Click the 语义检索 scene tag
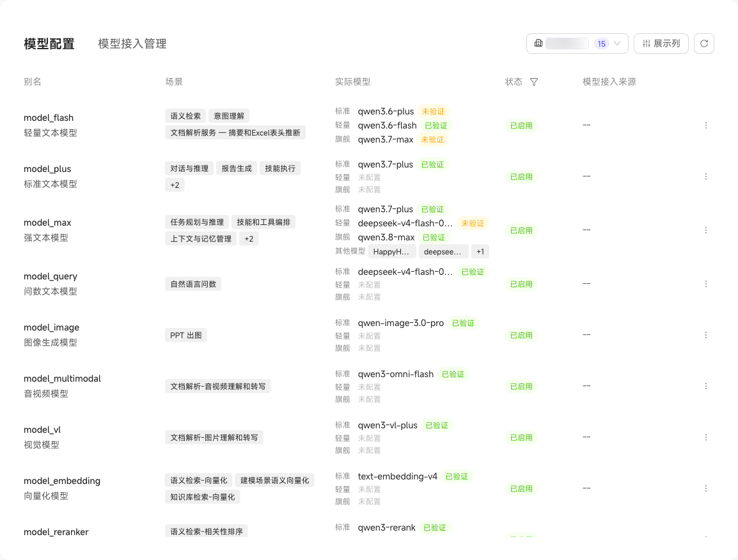This screenshot has height=560, width=738. [185, 116]
